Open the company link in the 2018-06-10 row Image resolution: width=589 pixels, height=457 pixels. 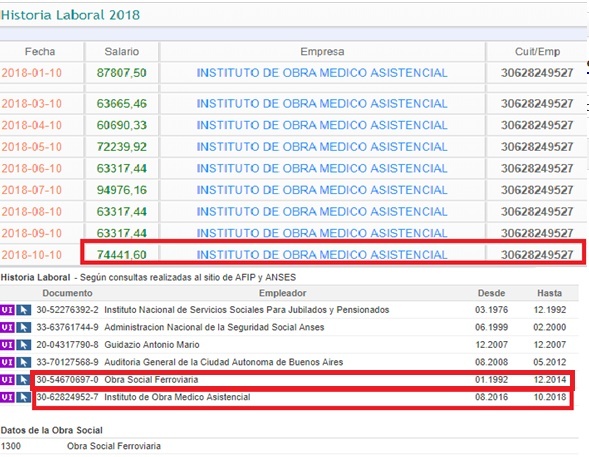pos(322,168)
